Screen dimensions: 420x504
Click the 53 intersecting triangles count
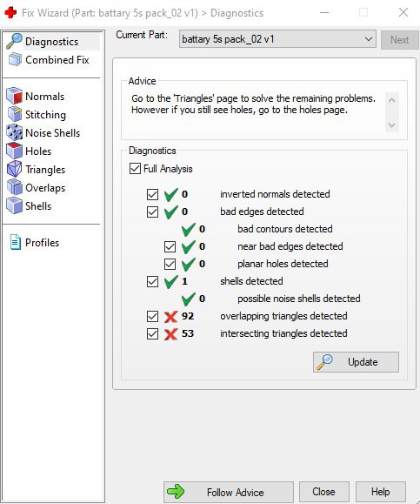click(188, 333)
